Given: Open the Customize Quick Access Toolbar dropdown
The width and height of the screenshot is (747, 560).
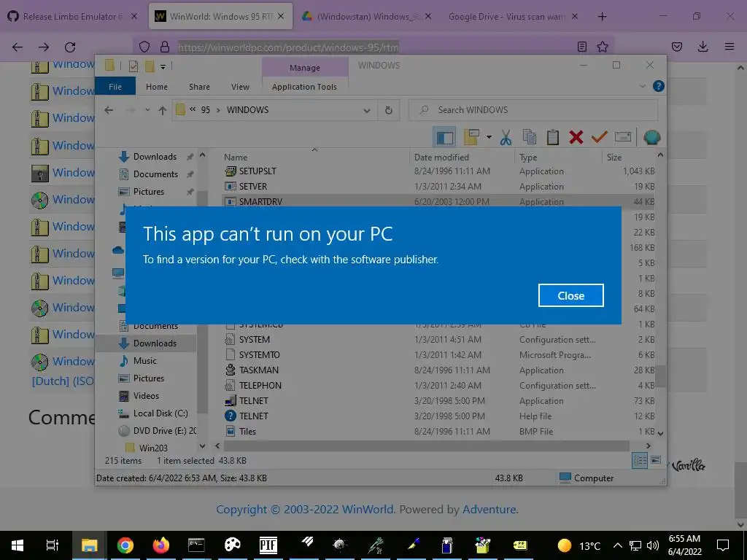Looking at the screenshot, I should (x=163, y=66).
